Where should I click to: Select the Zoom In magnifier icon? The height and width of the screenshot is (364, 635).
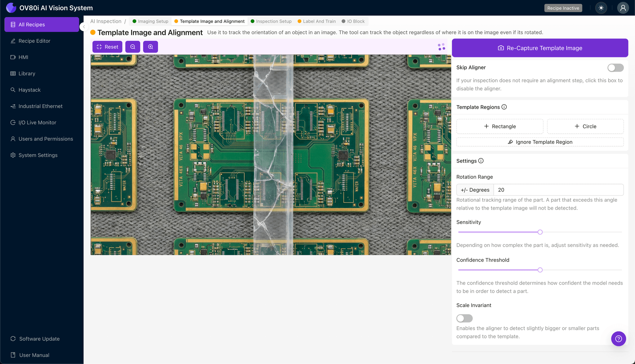(151, 47)
